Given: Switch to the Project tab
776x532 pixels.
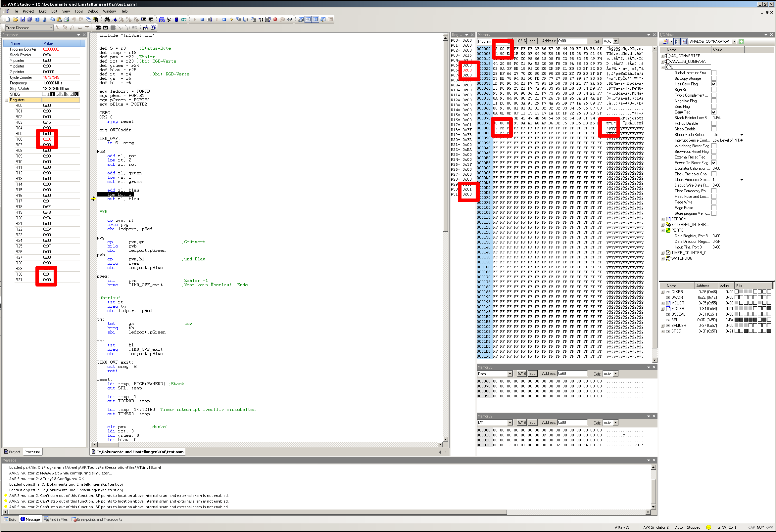Looking at the screenshot, I should (12, 452).
